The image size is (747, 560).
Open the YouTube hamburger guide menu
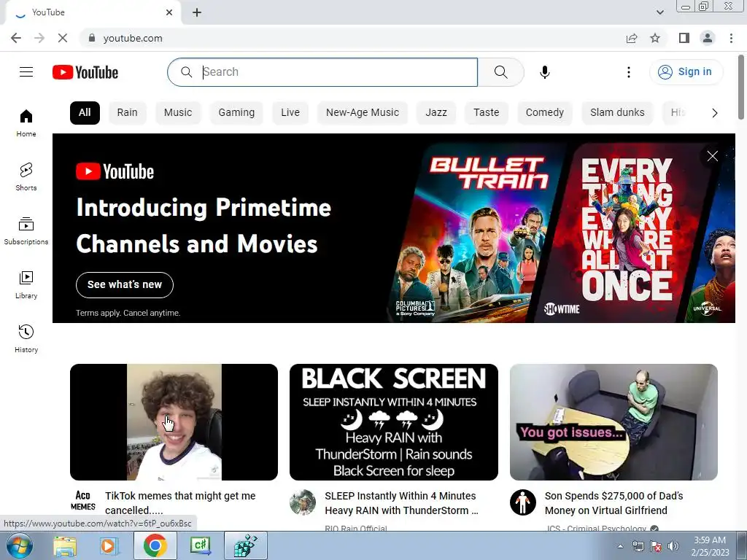tap(26, 72)
